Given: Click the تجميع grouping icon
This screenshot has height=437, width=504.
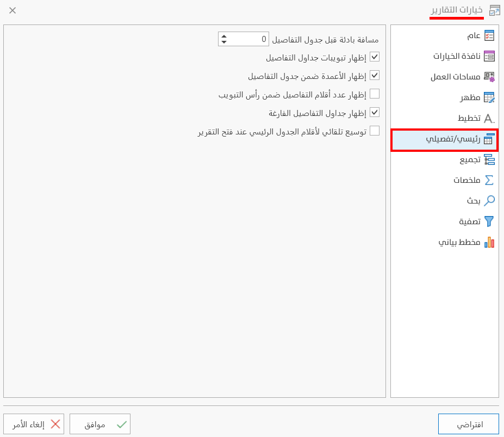Looking at the screenshot, I should click(x=490, y=160).
